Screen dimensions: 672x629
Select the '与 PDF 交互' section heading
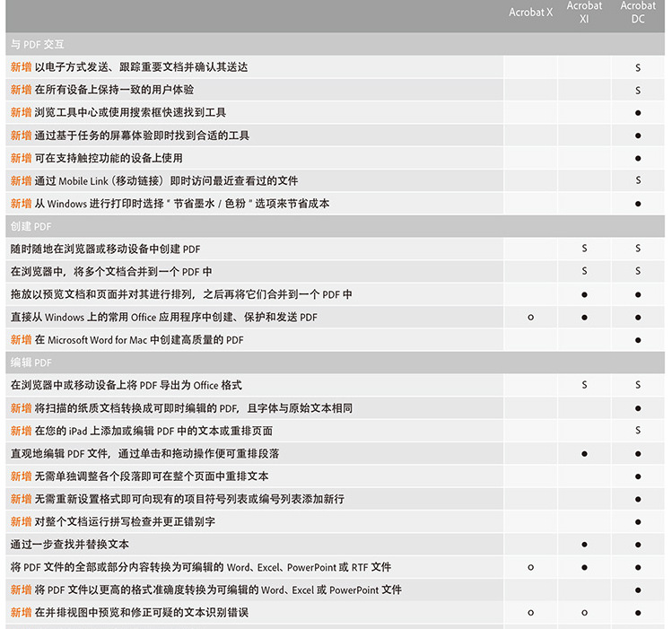38,44
